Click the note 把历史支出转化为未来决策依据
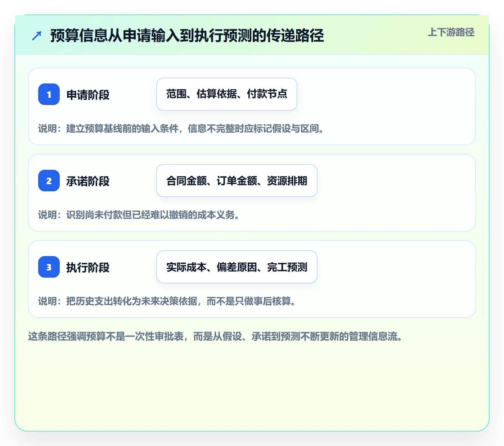 point(167,301)
